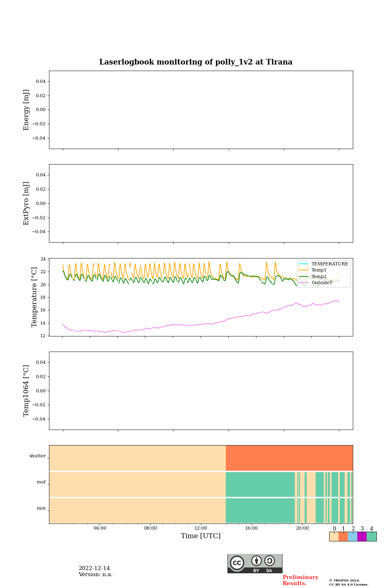This screenshot has height=588, width=392.
Task: Click the © TROPOS 2024 copyright text
Action: 344,580
